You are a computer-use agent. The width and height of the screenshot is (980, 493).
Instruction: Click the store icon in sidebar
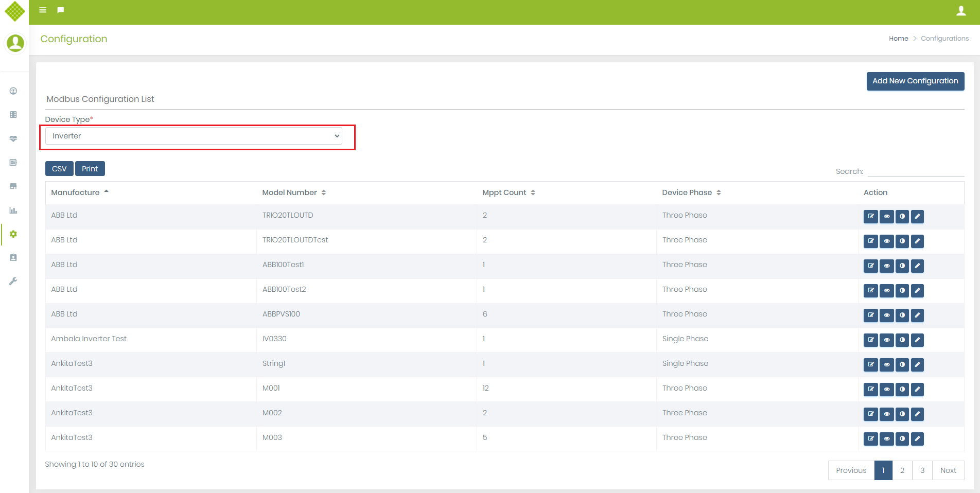pos(13,186)
